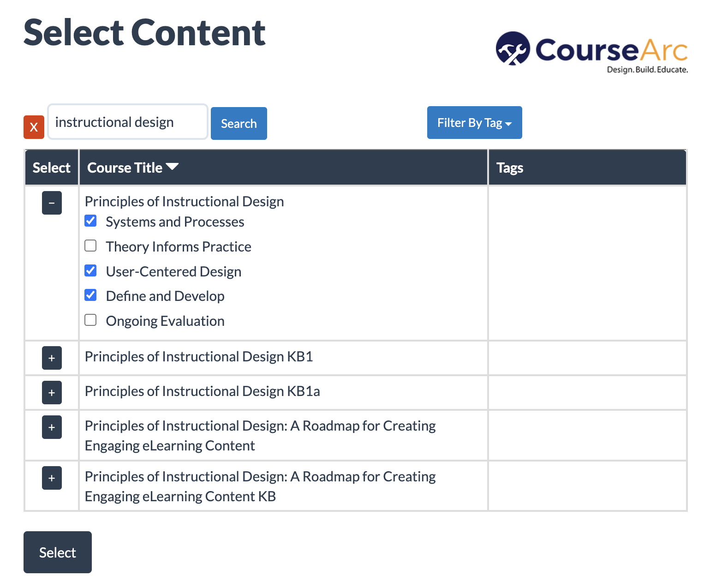Image resolution: width=704 pixels, height=588 pixels.
Task: Click the Select column header
Action: pyautogui.click(x=51, y=168)
